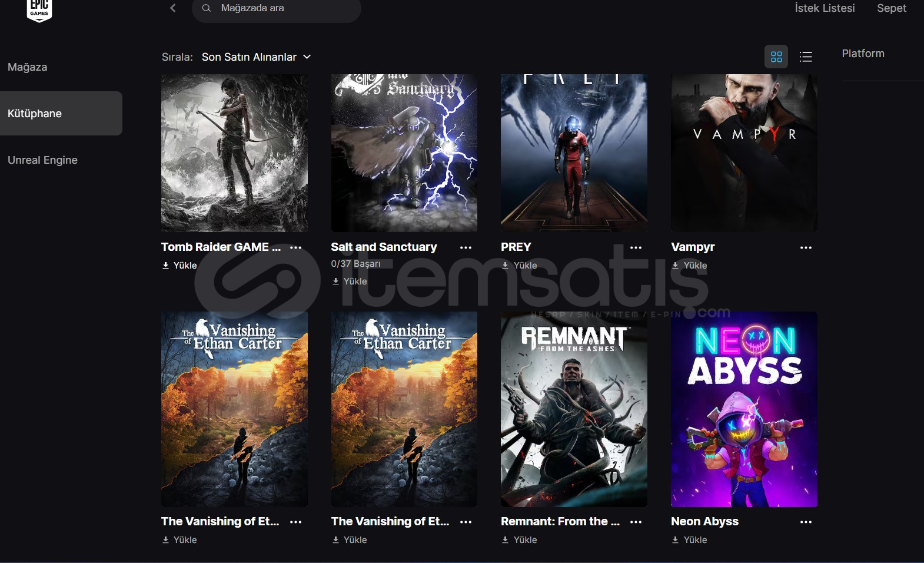This screenshot has height=563, width=924.
Task: Open Remnant: From the Ashes cover
Action: [x=574, y=409]
